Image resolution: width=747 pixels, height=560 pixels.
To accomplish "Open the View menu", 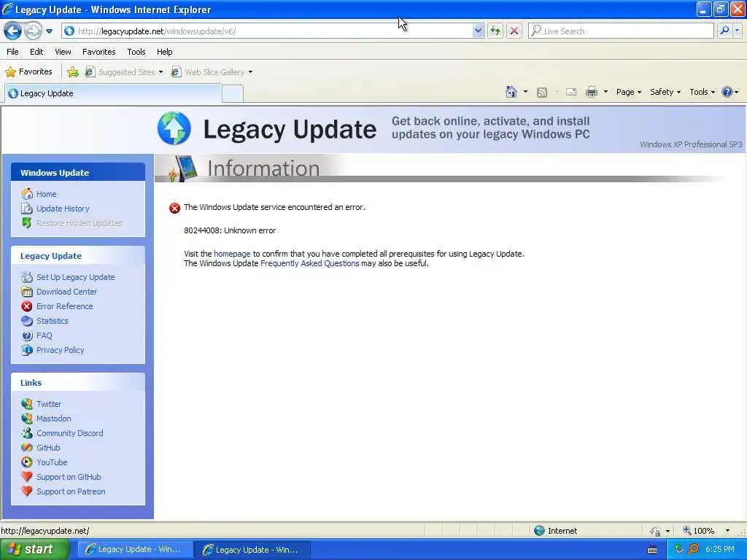I will pyautogui.click(x=63, y=52).
